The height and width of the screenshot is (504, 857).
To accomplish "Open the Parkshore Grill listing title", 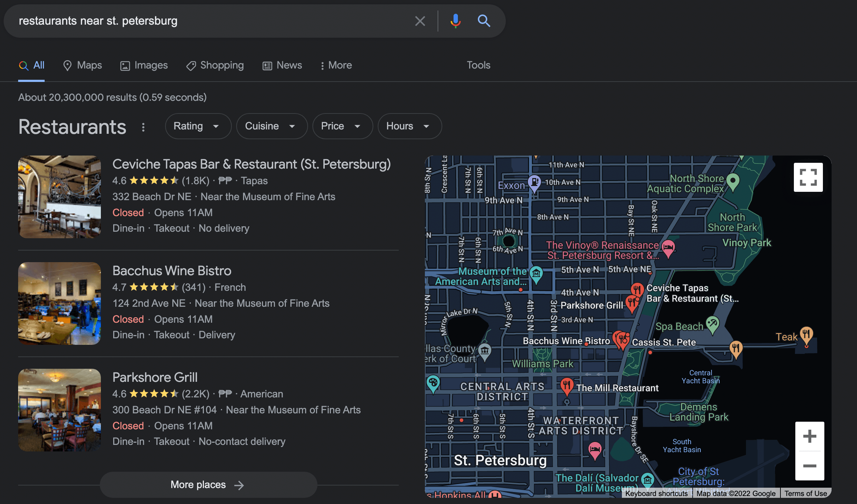I will click(x=155, y=377).
